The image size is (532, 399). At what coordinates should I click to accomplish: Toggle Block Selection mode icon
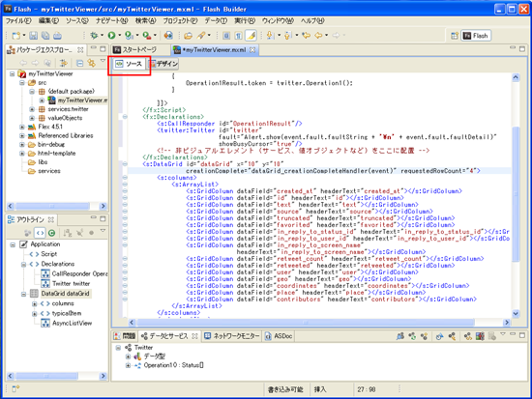tap(226, 35)
